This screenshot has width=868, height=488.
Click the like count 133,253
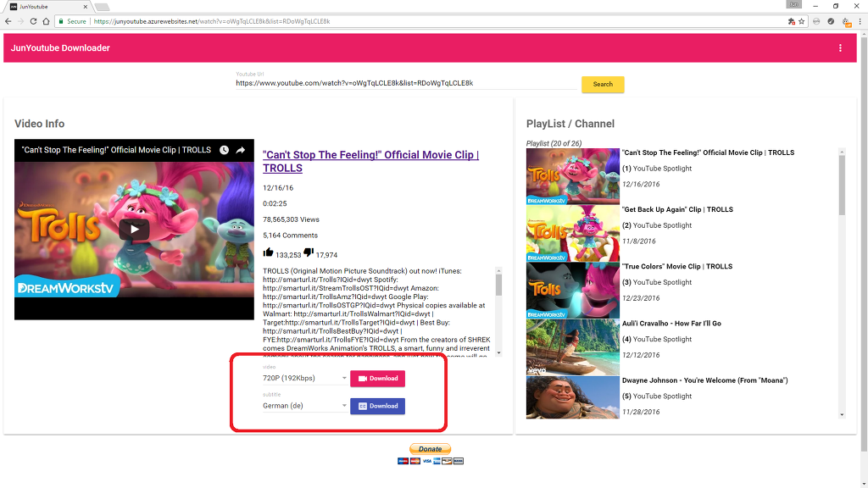tap(288, 255)
